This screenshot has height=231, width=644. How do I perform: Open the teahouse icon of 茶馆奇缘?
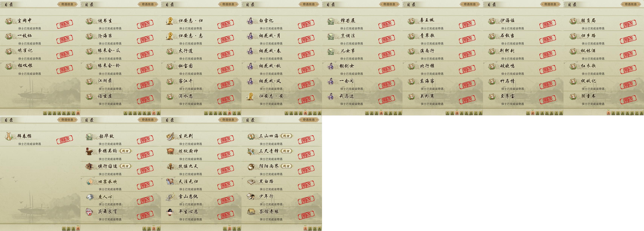251,212
